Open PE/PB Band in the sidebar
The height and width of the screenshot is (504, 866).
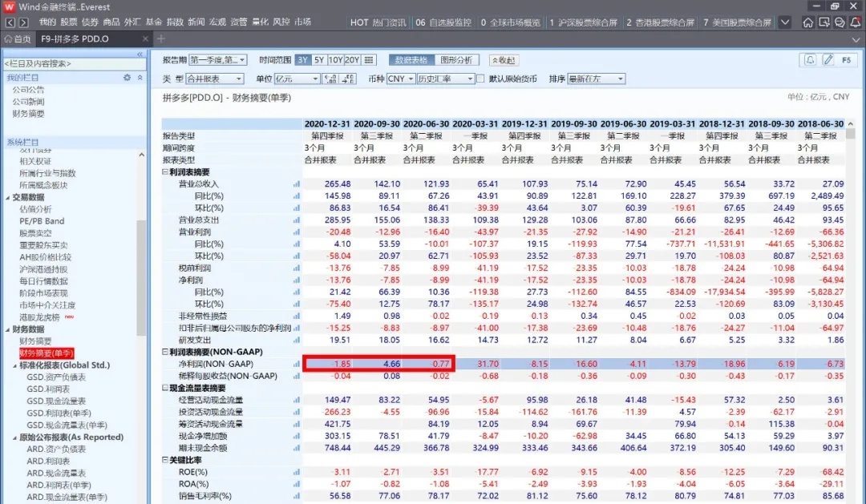coord(42,221)
